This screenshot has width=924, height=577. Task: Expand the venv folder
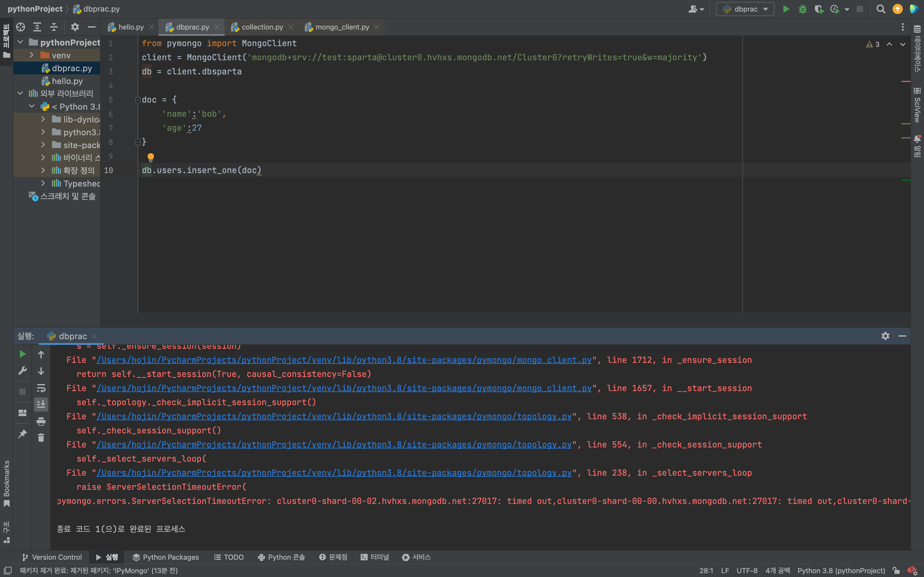32,55
